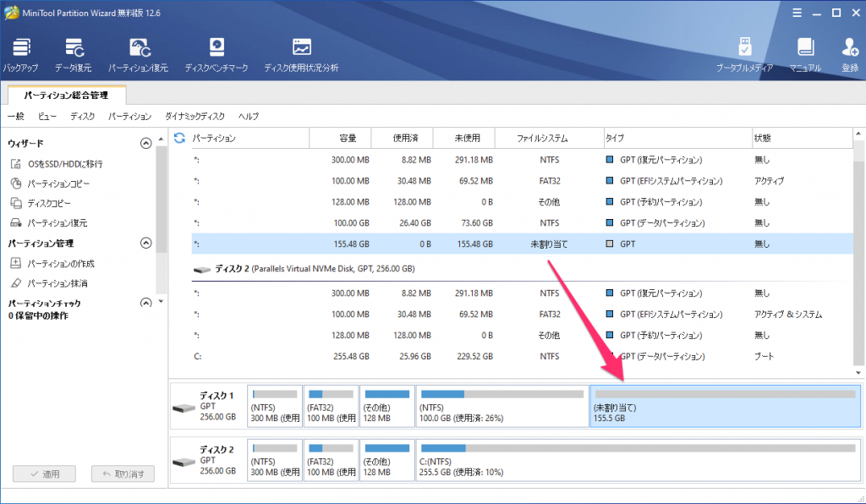Sort by タイプ column header
Screen dimensions: 866x504
678,138
